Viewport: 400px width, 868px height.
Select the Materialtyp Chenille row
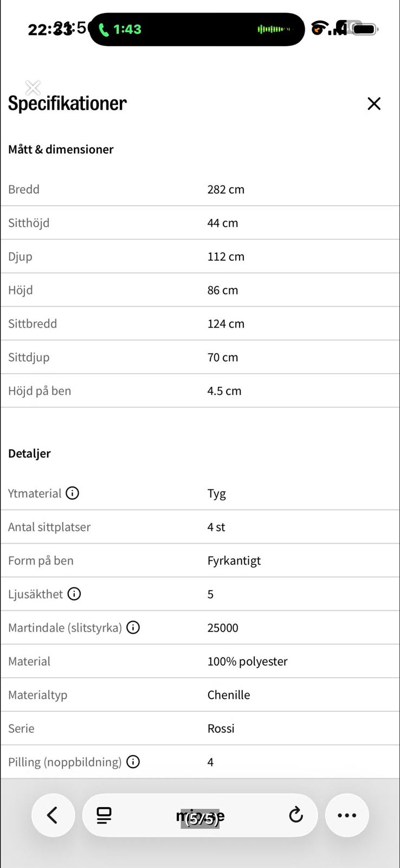(200, 695)
